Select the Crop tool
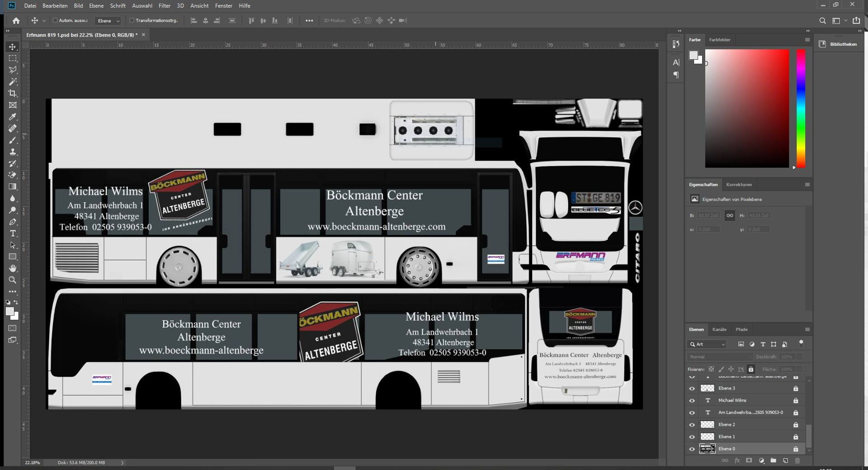 pos(13,93)
